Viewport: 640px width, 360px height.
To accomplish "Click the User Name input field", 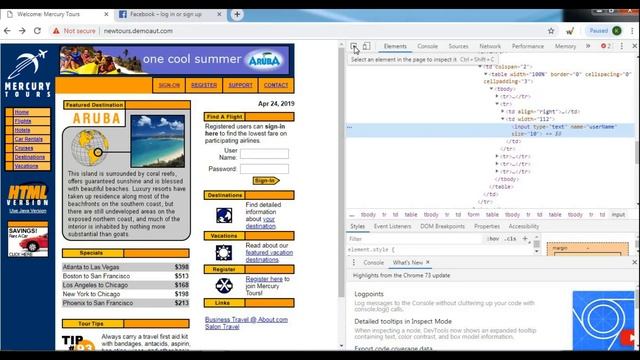I will point(264,154).
